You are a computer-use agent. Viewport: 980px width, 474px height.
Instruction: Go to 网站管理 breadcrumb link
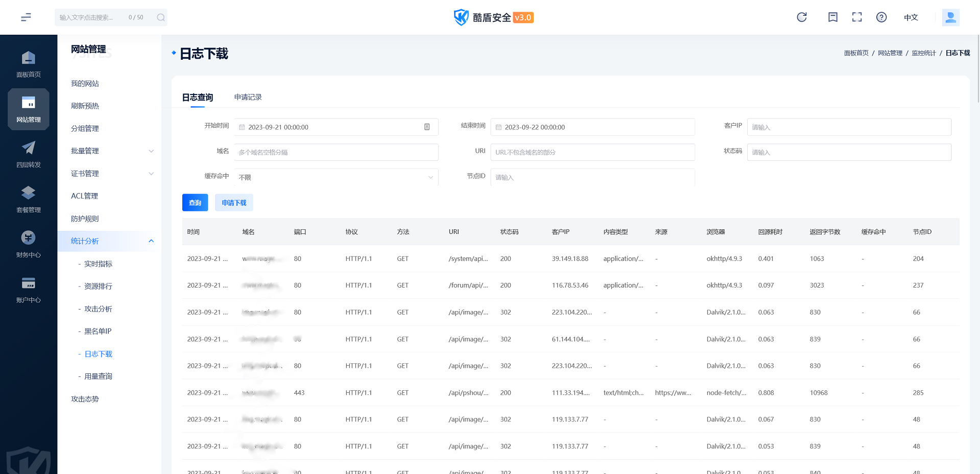pyautogui.click(x=890, y=53)
